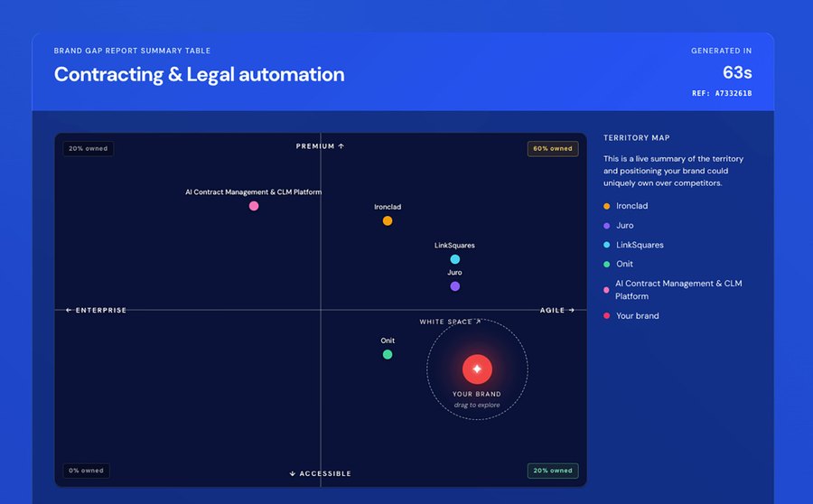
Task: Click the 63s generated time value
Action: click(737, 72)
